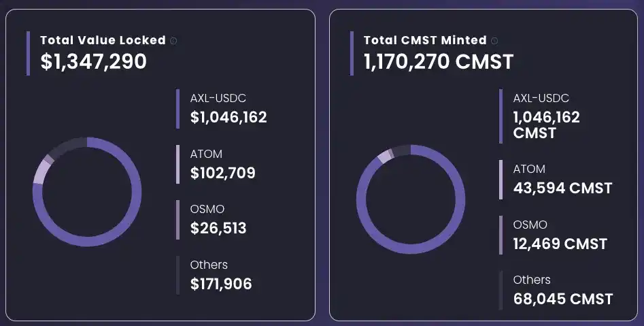Click the info icon beside Total CMST Minted
This screenshot has width=644, height=326.
(x=494, y=41)
